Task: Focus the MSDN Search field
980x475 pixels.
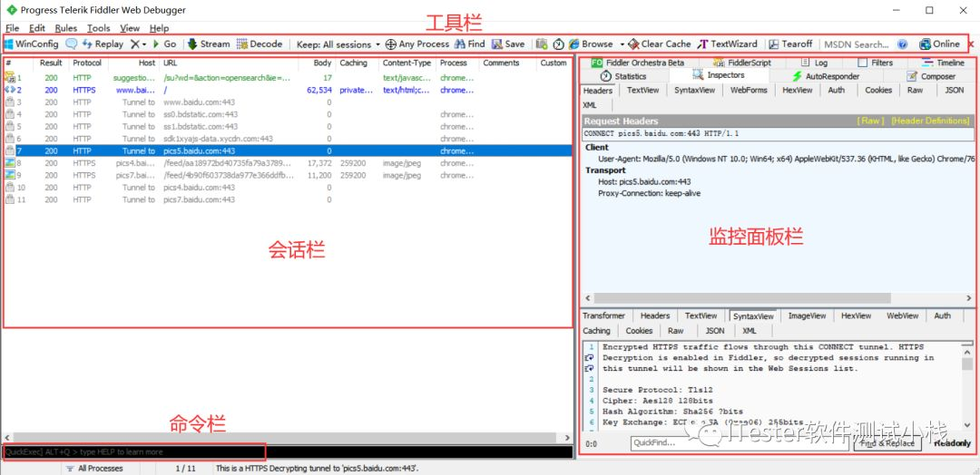Action: [x=857, y=44]
